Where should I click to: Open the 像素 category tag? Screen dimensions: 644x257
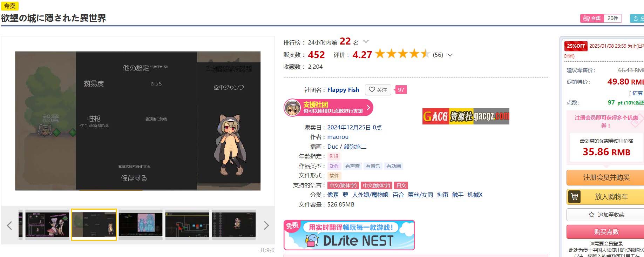click(333, 195)
